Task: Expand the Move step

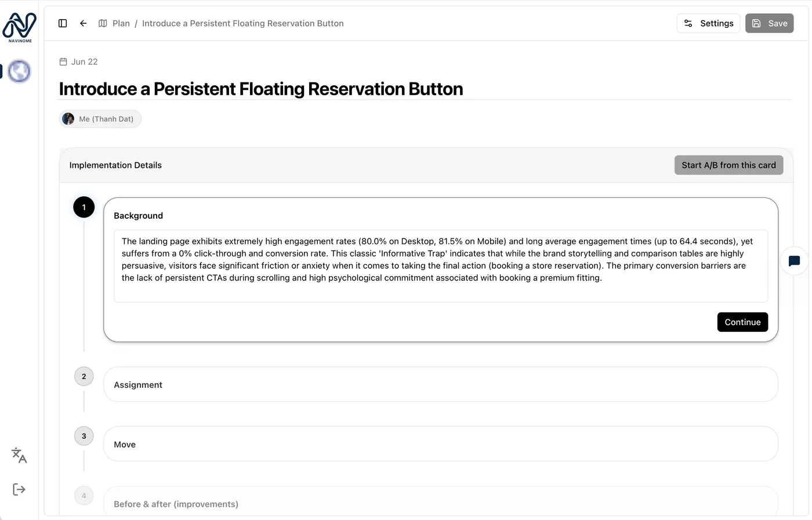Action: 441,444
